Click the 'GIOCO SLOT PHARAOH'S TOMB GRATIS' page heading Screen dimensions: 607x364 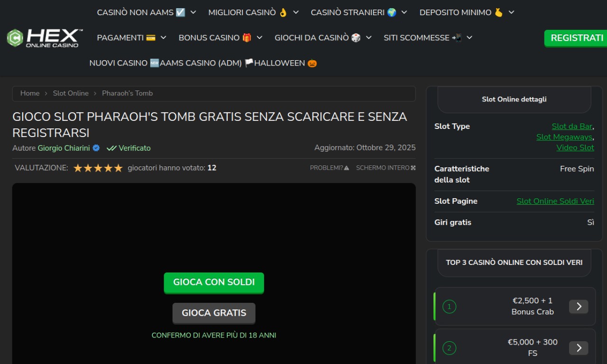click(210, 124)
